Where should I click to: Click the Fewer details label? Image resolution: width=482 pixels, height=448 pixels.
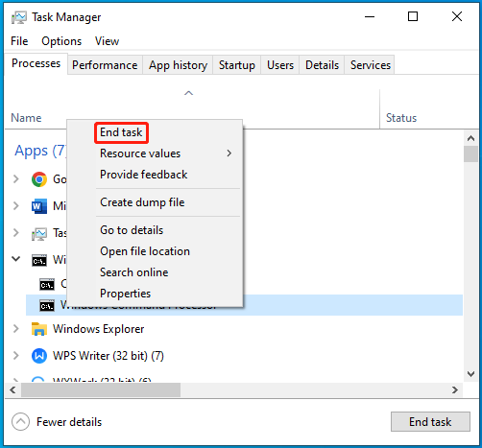[69, 422]
